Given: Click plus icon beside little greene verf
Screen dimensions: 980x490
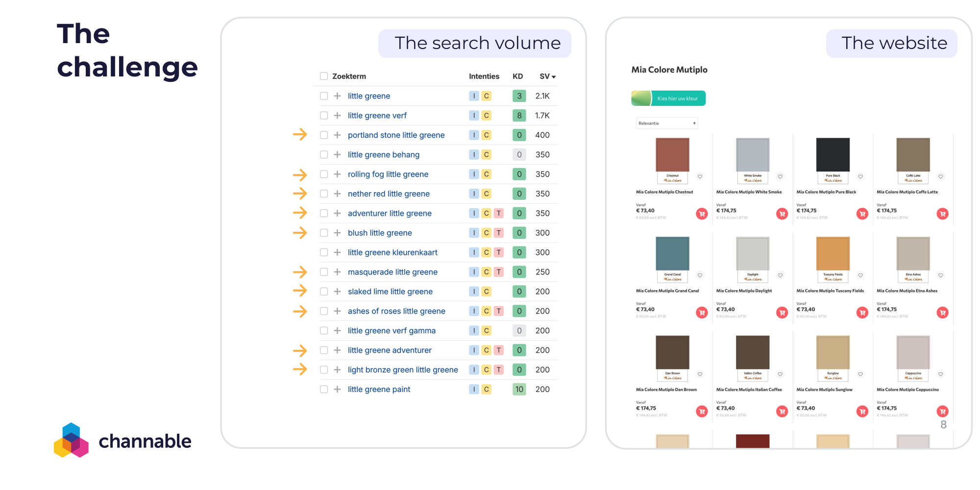Looking at the screenshot, I should 337,116.
